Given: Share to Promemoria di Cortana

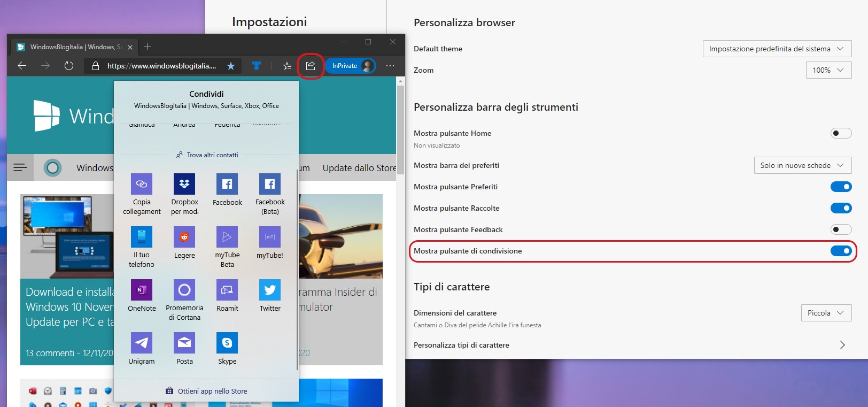Looking at the screenshot, I should (184, 301).
